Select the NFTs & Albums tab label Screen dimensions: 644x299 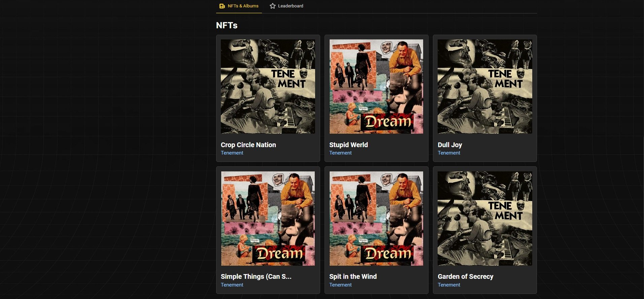coord(243,6)
